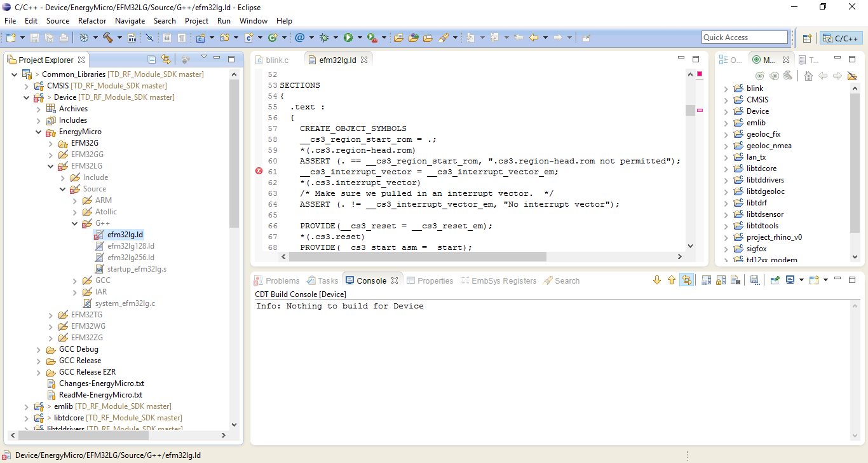Switch to the EmbSys Registers tab
This screenshot has width=868, height=463.
click(498, 280)
